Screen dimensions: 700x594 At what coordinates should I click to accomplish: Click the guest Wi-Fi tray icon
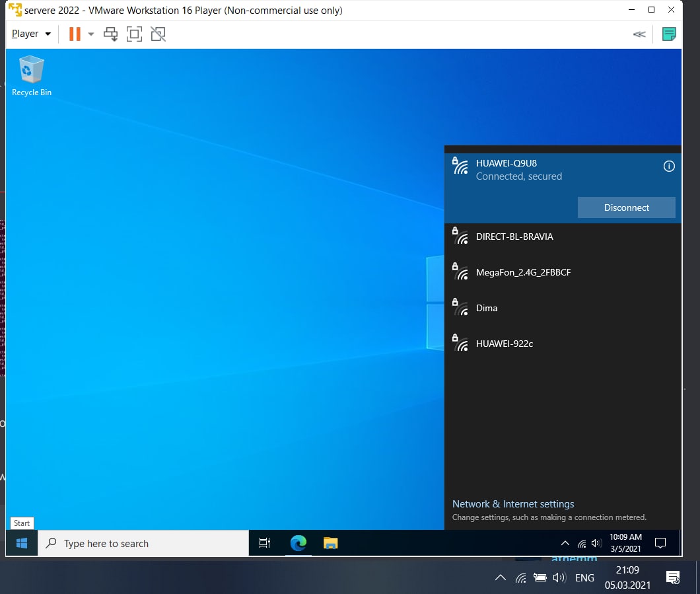(582, 543)
